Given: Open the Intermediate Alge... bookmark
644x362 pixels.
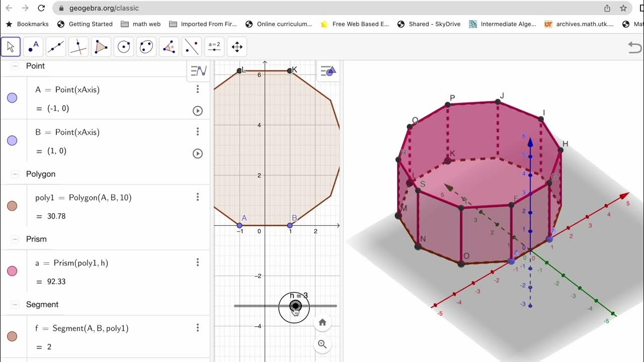Looking at the screenshot, I should click(x=502, y=24).
